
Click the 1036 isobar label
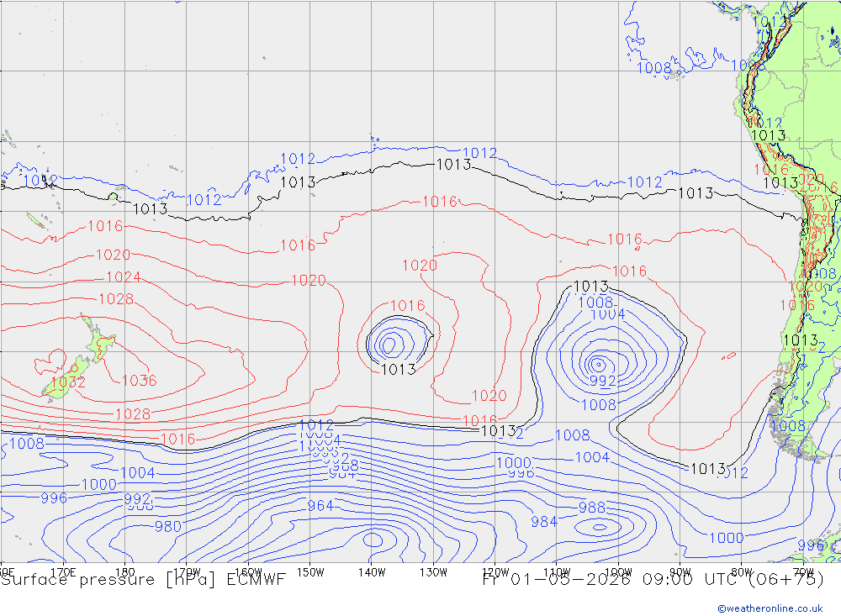pyautogui.click(x=140, y=381)
